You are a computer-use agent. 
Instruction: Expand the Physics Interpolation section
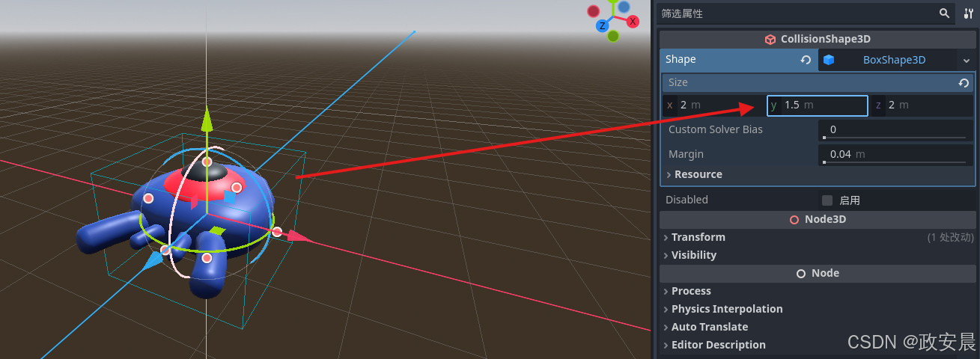(x=723, y=309)
